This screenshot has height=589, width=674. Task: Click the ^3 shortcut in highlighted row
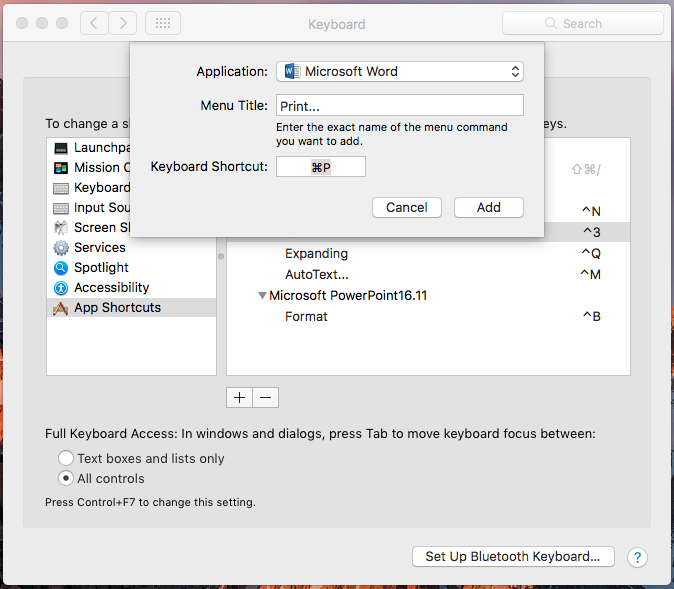point(592,233)
